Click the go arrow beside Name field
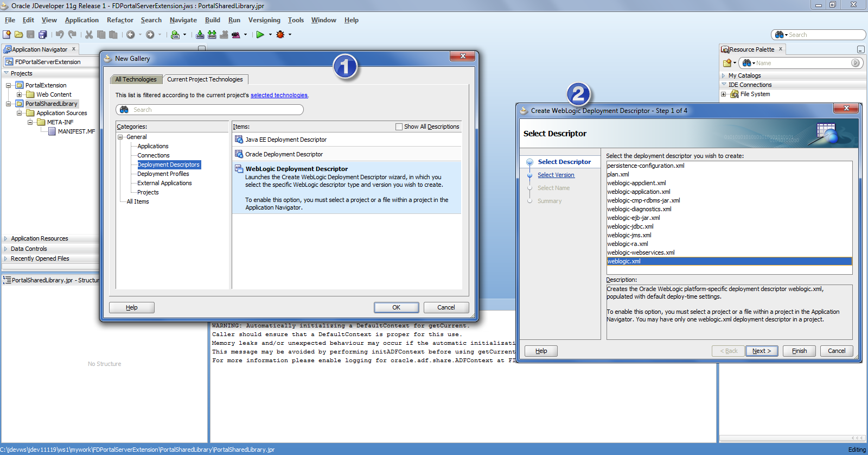The height and width of the screenshot is (455, 868). click(x=856, y=63)
